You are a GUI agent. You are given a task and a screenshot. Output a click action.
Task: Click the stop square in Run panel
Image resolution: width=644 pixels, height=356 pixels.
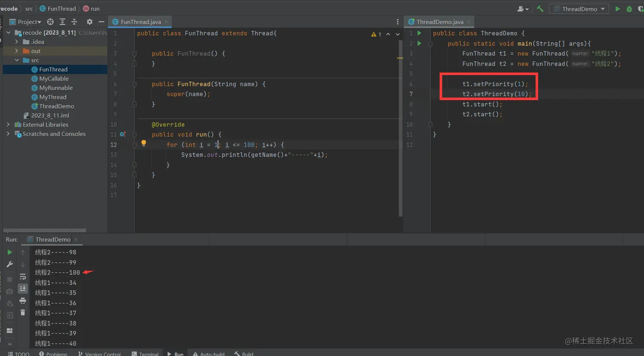tap(9, 279)
